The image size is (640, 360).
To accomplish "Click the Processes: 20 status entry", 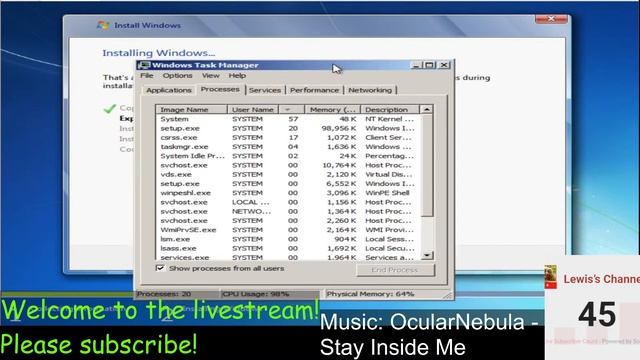I will (164, 294).
